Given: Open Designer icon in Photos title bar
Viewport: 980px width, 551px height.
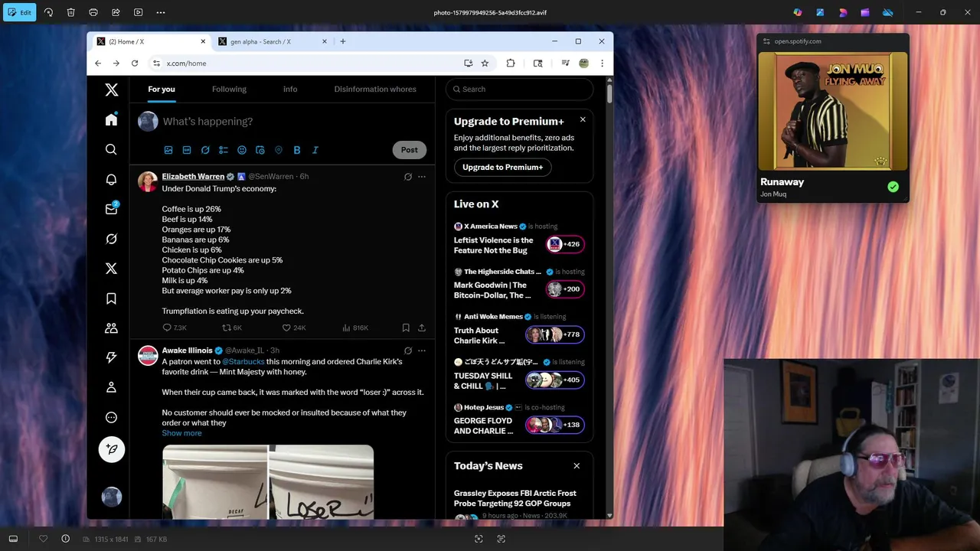Looking at the screenshot, I should (820, 12).
